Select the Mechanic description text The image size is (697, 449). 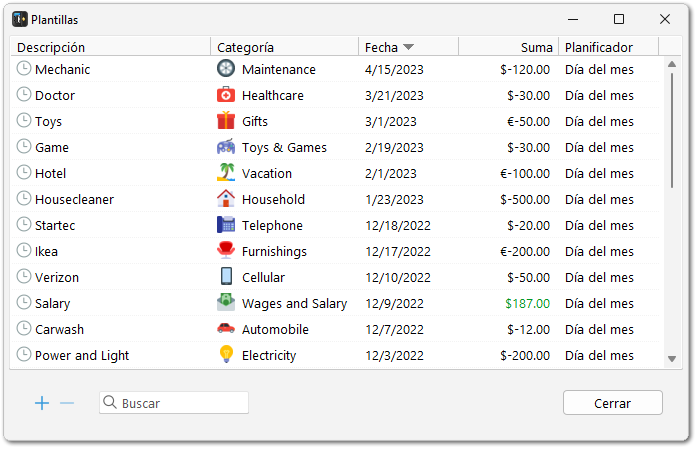(63, 69)
